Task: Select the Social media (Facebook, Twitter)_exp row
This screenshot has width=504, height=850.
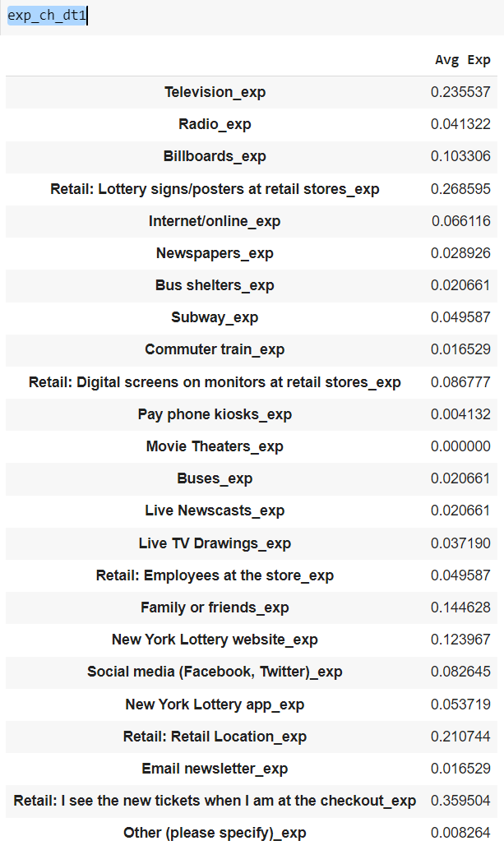Action: tap(252, 672)
